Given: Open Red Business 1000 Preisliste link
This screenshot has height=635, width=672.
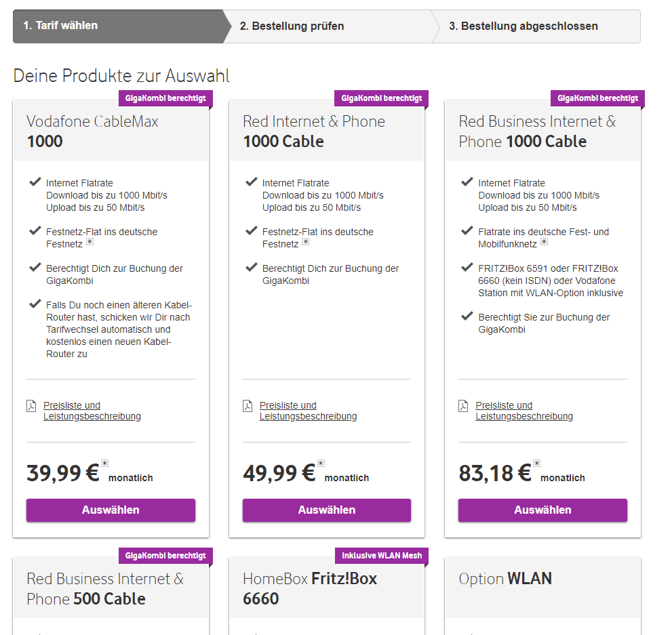Looking at the screenshot, I should (523, 411).
